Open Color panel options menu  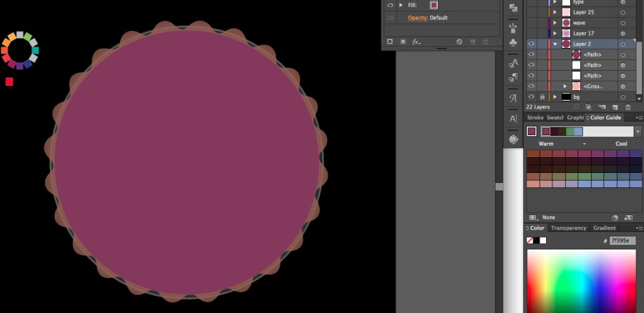point(639,228)
